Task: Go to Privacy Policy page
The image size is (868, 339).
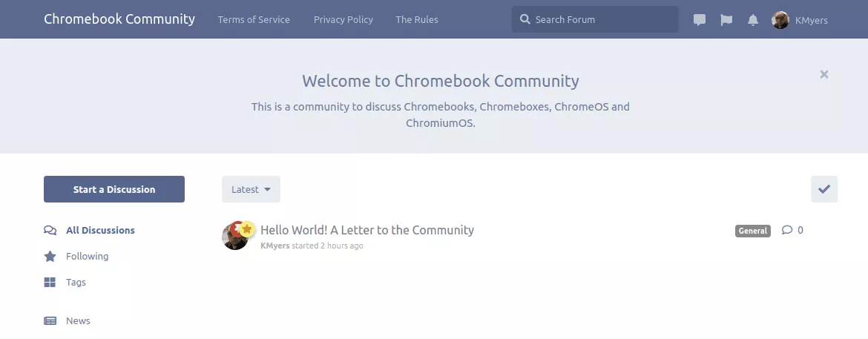Action: (343, 20)
